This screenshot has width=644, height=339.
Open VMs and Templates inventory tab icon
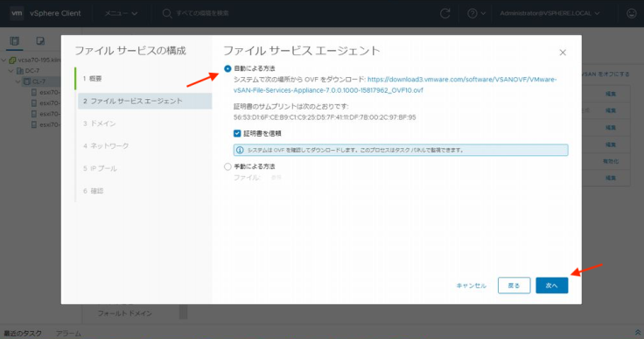coord(40,40)
